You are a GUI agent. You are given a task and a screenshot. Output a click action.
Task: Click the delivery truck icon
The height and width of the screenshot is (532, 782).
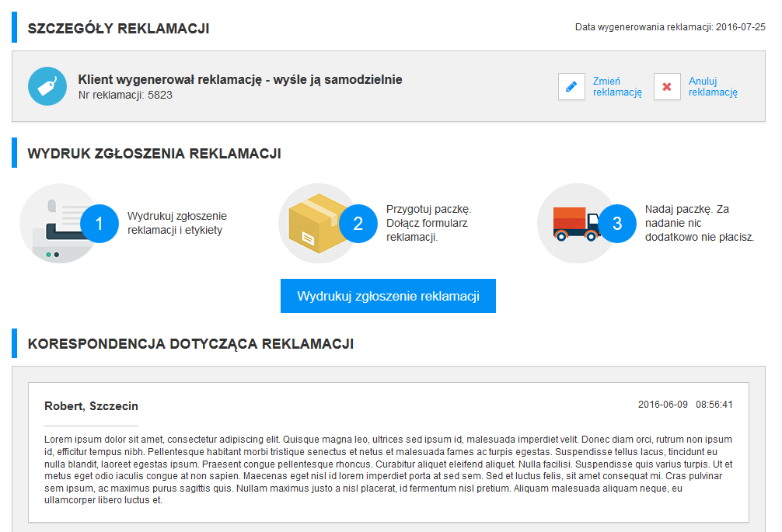(575, 224)
